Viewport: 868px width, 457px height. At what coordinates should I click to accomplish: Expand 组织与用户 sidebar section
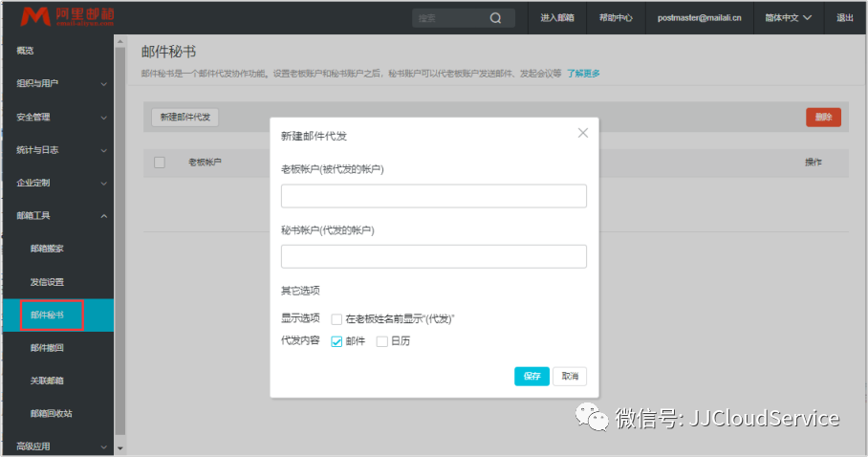(58, 83)
